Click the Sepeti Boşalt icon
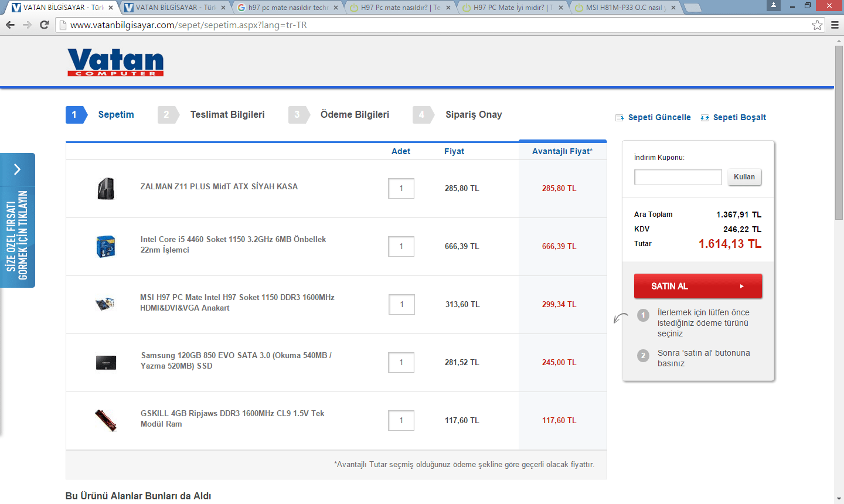Screen dimensions: 844x504 tap(705, 118)
